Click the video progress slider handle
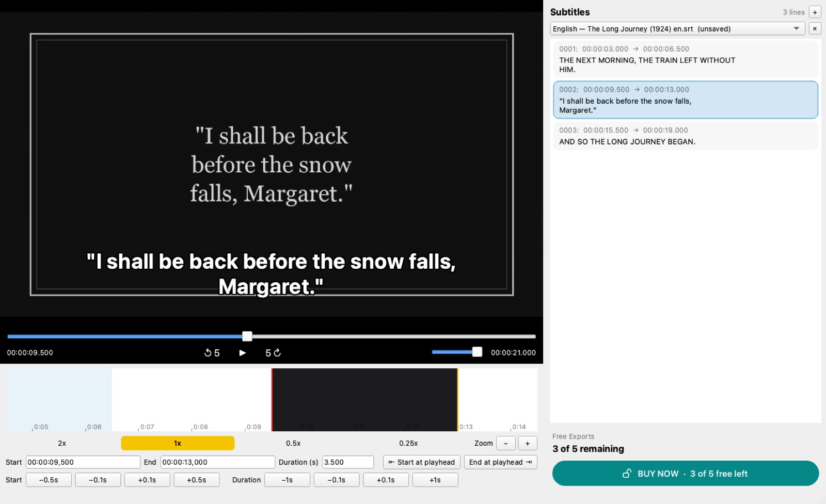The width and height of the screenshot is (826, 504). [247, 336]
